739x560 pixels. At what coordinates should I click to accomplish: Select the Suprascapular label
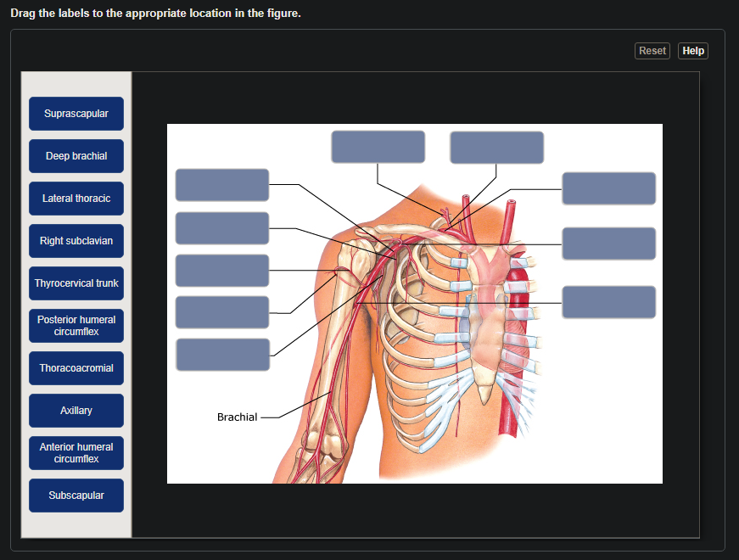[x=76, y=114]
